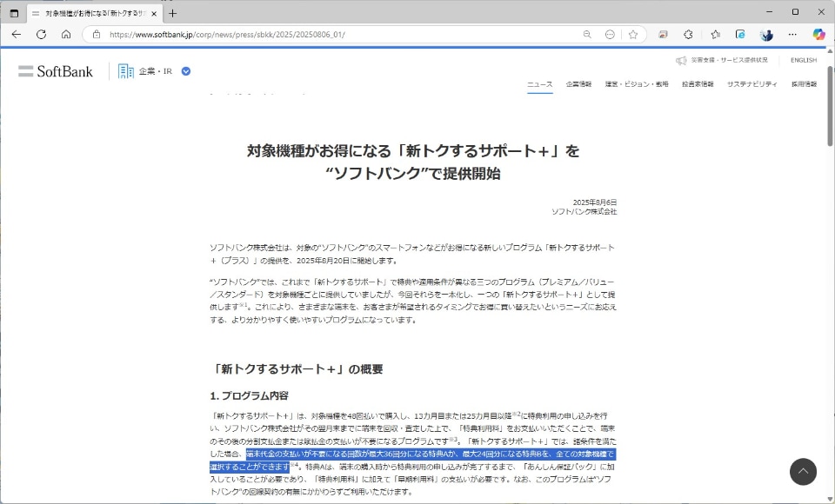Click the headline 対象機種がお得になる text
The width and height of the screenshot is (835, 504).
[x=319, y=151]
